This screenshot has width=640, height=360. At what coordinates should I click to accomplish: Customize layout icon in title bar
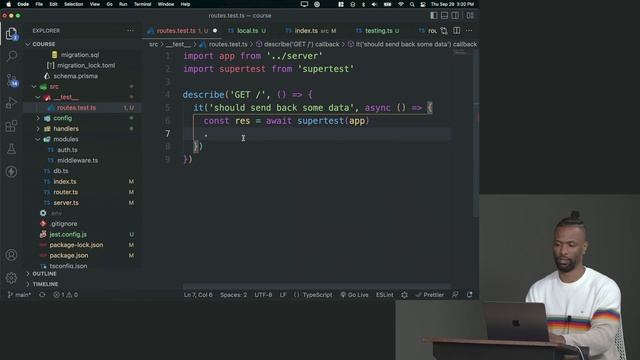coord(470,16)
